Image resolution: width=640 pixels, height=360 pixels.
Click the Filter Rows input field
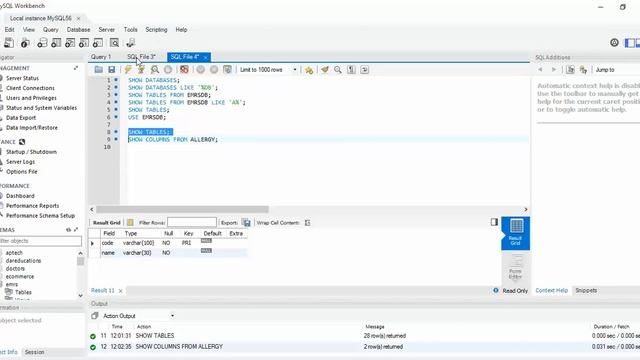tap(192, 222)
